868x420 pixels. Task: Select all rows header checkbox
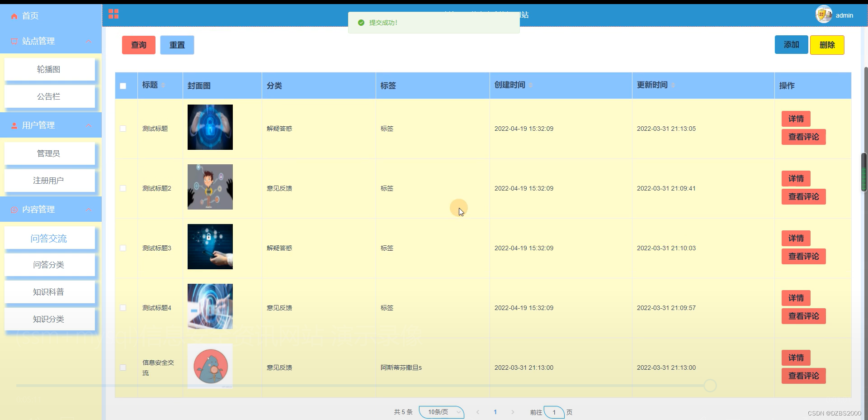click(x=123, y=86)
